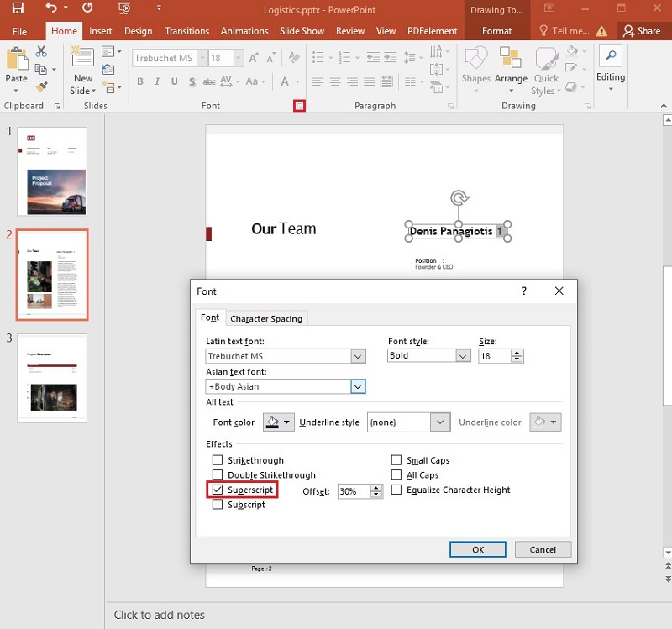The height and width of the screenshot is (629, 672).
Task: Open the disabled Underline color picker
Action: pos(545,422)
